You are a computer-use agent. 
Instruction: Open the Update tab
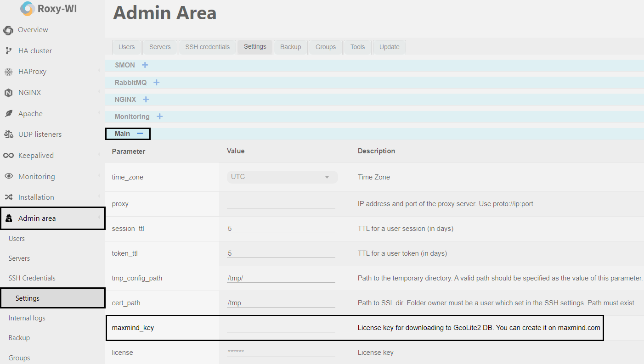(389, 46)
